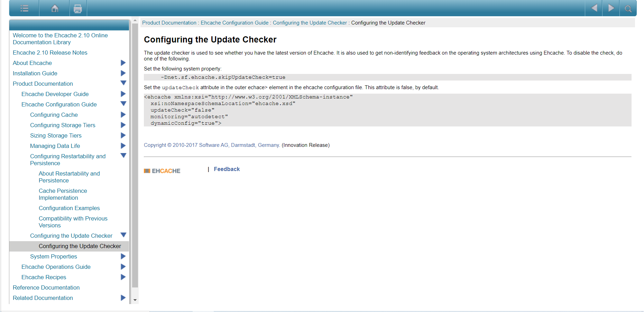This screenshot has width=644, height=312.
Task: Open Related Documentation
Action: click(43, 298)
